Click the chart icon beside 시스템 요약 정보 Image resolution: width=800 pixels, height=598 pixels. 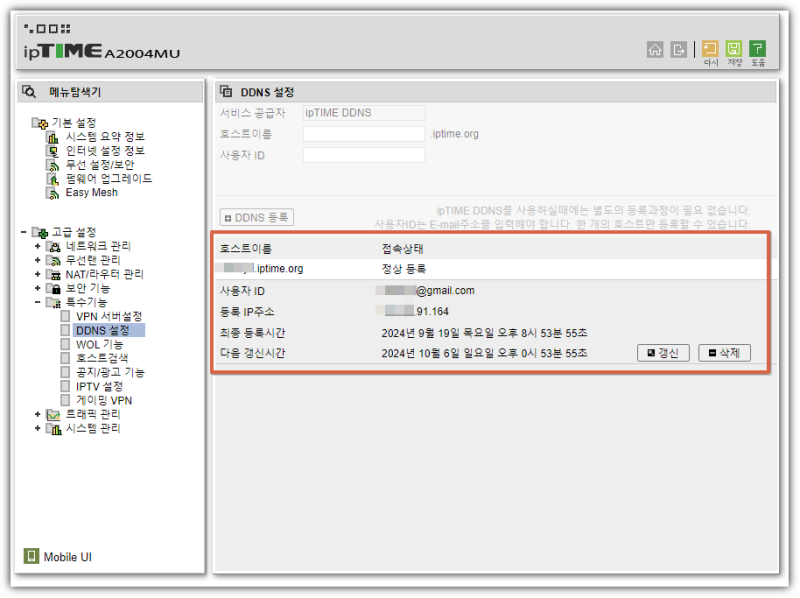pyautogui.click(x=52, y=139)
